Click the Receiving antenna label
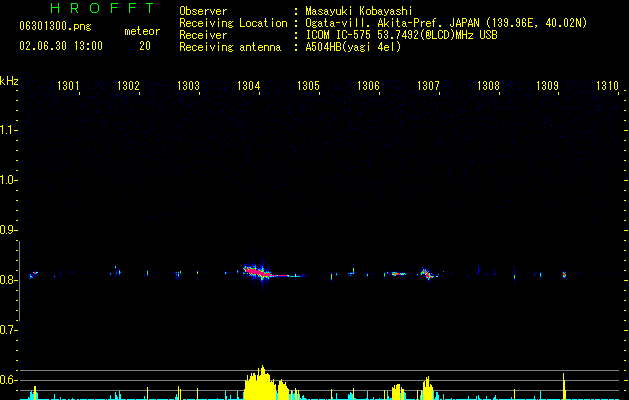The width and height of the screenshot is (629, 400). click(x=230, y=47)
